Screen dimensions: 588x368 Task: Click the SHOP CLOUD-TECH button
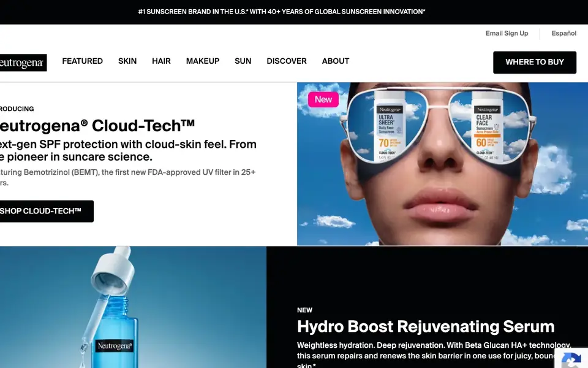46,211
